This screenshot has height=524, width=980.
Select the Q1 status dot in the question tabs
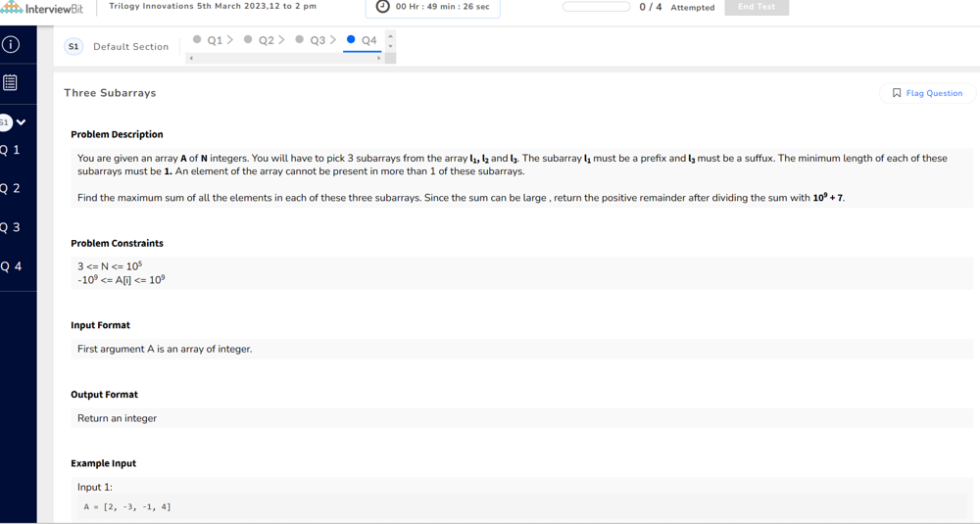(197, 40)
